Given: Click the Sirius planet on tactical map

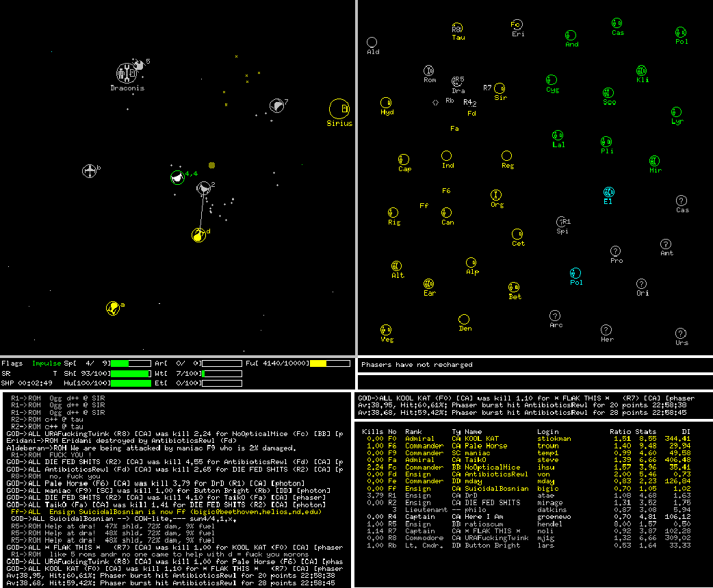Looking at the screenshot, I should point(339,109).
